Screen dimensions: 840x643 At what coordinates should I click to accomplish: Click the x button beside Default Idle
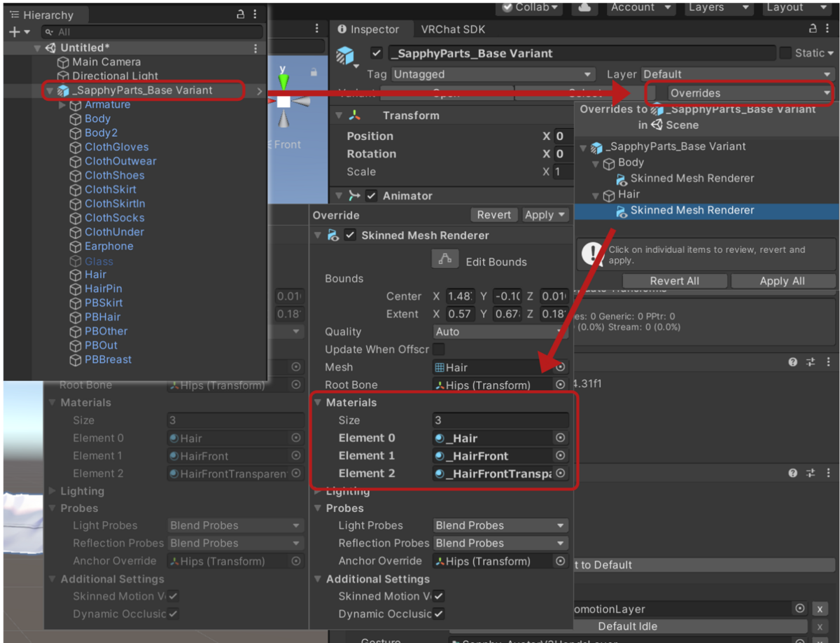[x=820, y=627]
